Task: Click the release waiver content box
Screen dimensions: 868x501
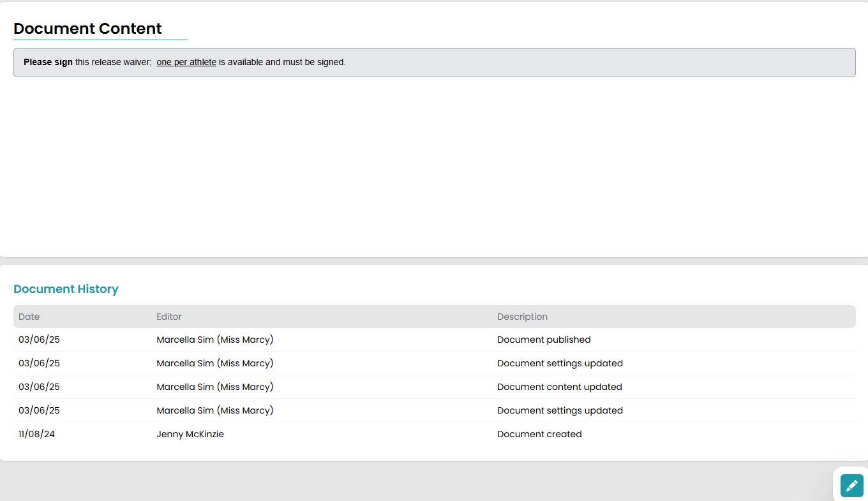Action: coord(434,63)
